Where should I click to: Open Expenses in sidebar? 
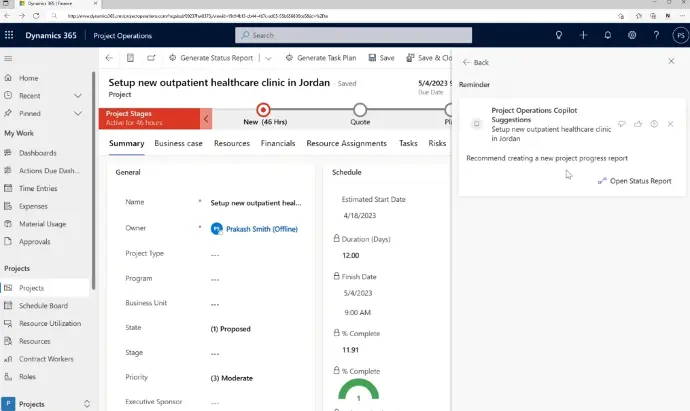33,206
